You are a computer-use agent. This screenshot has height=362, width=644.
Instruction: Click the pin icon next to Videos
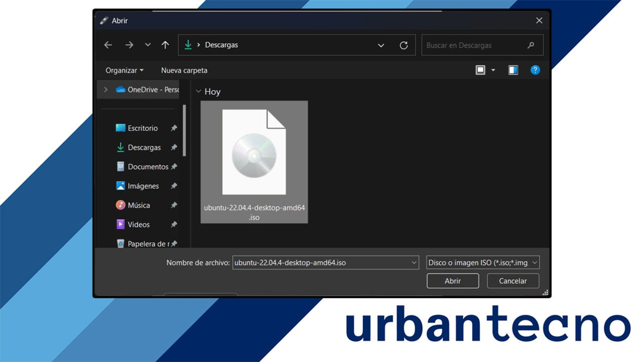click(174, 224)
